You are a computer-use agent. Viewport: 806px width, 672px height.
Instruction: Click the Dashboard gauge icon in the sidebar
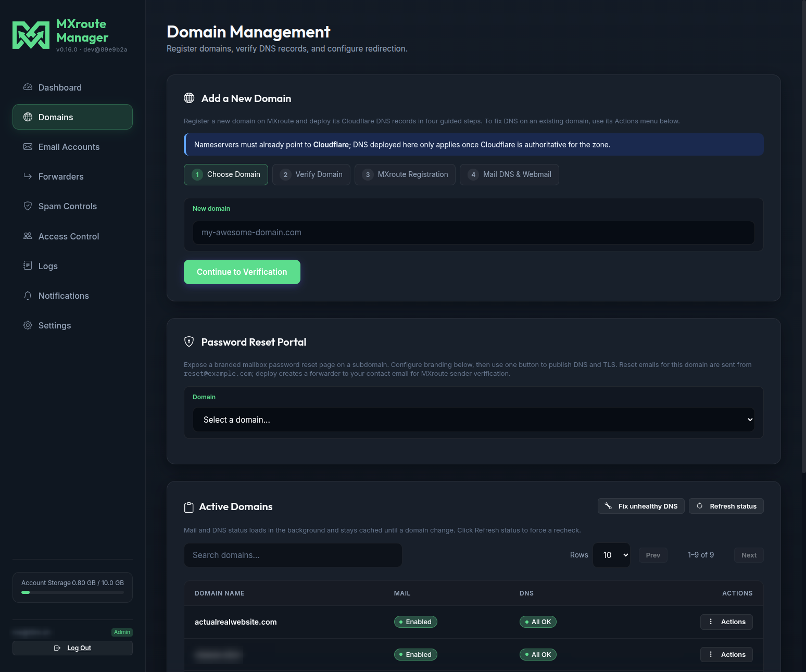coord(28,87)
